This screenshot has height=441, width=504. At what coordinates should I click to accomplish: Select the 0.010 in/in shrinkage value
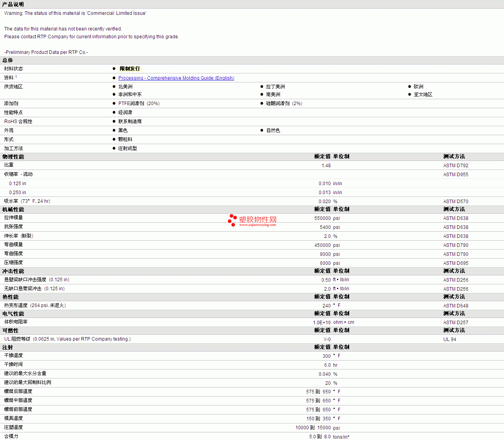pos(330,184)
